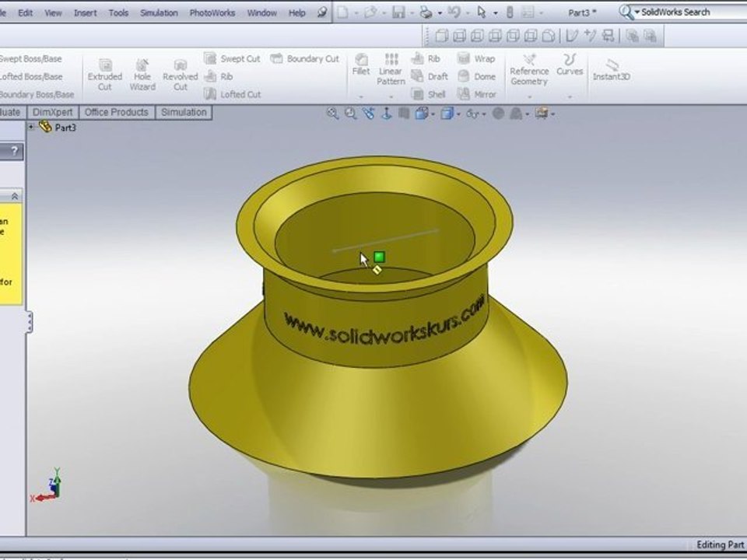Open the View menu
This screenshot has width=747, height=560.
pos(54,13)
